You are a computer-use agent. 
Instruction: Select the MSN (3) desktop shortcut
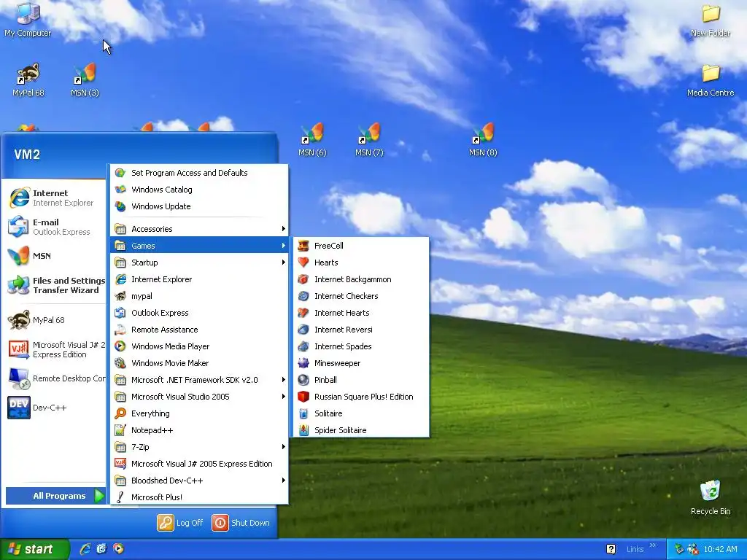pos(85,80)
